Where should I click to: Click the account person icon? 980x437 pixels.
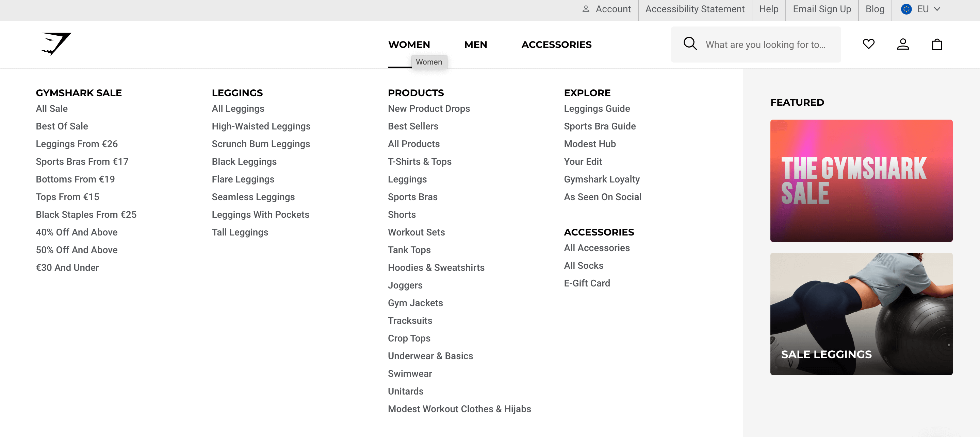tap(903, 44)
